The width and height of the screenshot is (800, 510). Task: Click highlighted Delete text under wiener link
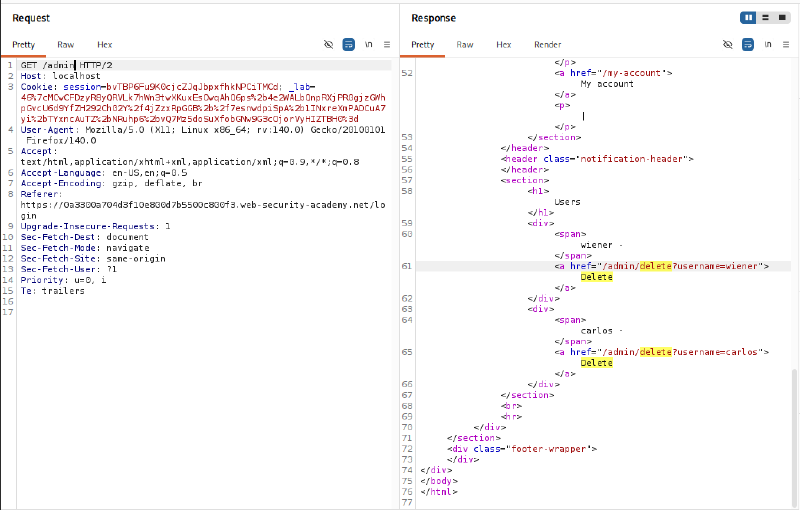[x=596, y=277]
